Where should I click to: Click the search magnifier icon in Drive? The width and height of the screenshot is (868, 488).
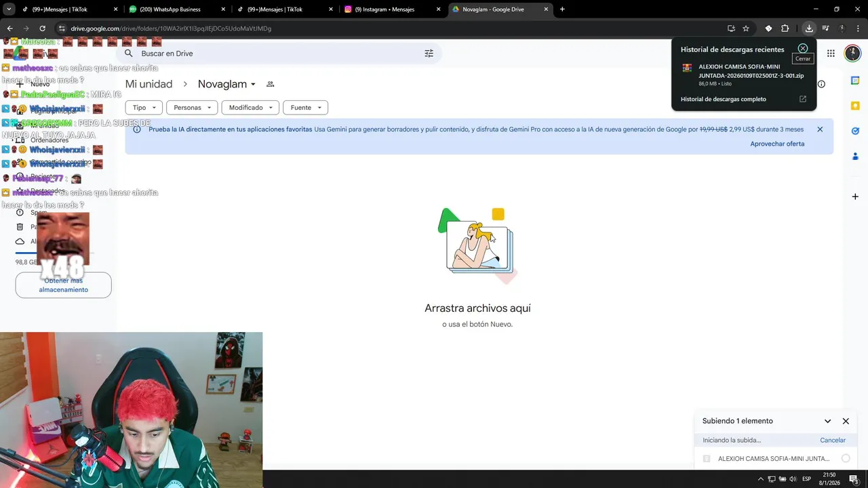click(128, 53)
